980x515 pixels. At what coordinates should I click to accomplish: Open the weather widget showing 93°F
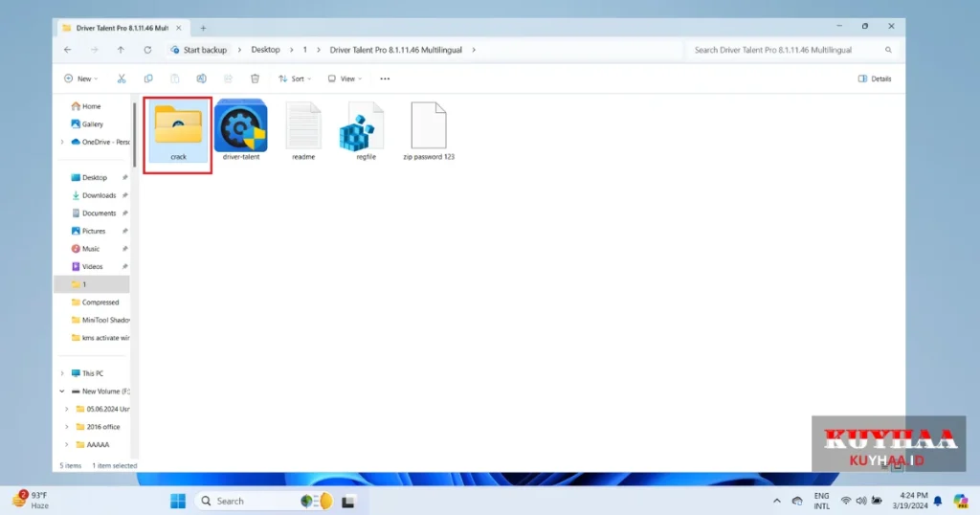[x=32, y=500]
